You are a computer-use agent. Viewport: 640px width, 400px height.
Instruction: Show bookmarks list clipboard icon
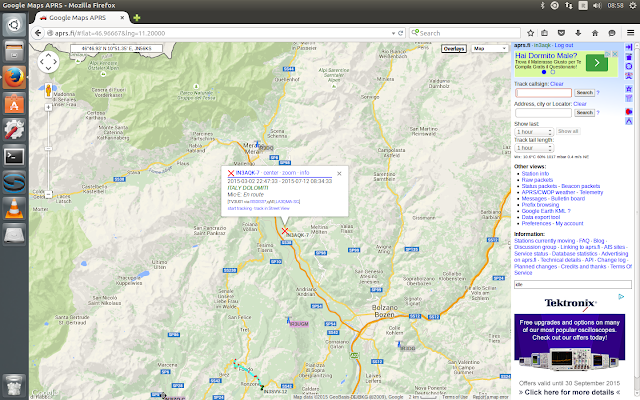tap(544, 33)
